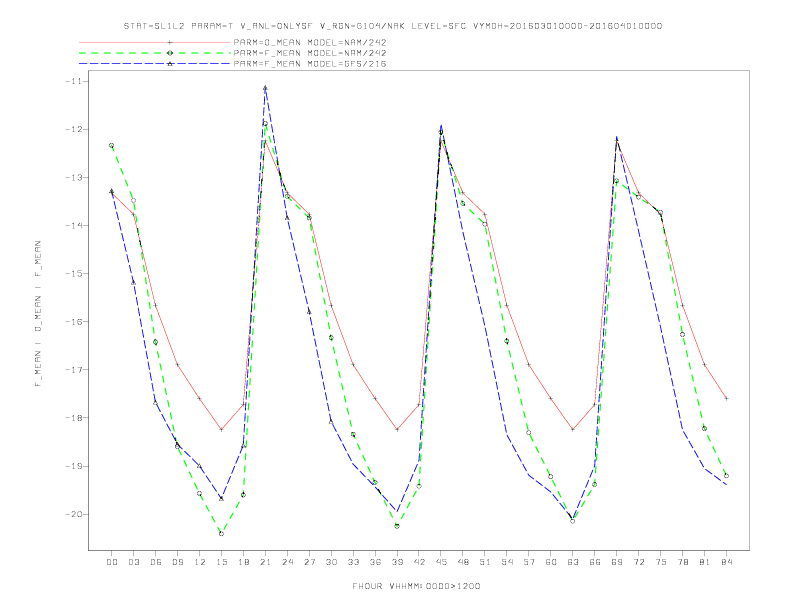Click y-axis tick value -17
Screen dimensions: 792x612
tap(74, 370)
